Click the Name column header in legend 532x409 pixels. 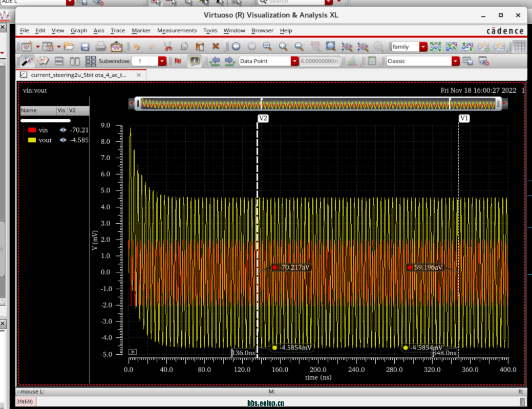[38, 111]
